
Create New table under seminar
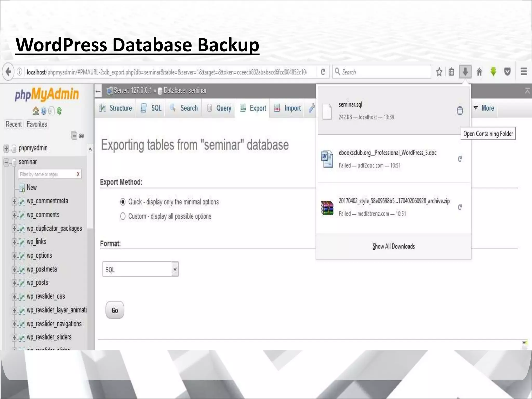click(32, 187)
